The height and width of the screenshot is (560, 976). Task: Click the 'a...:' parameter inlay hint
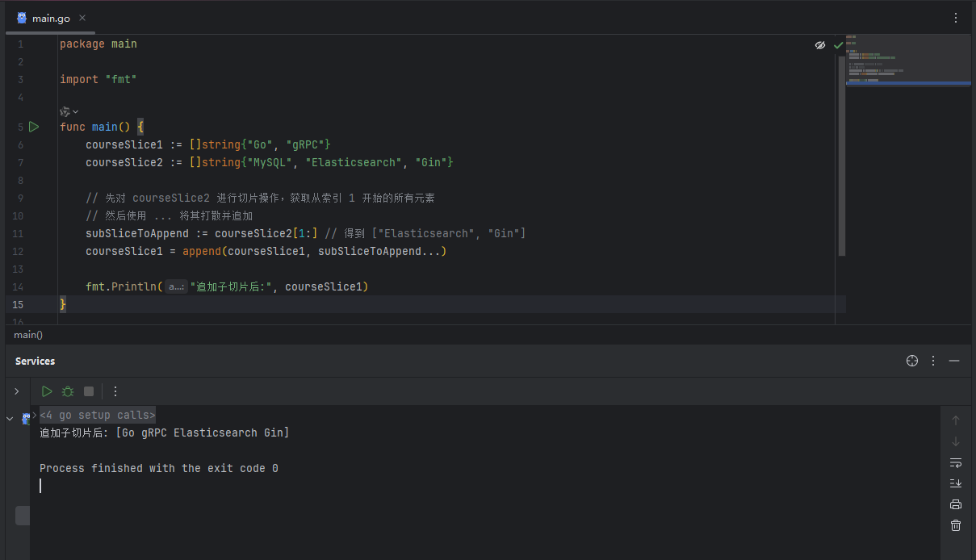click(x=177, y=286)
